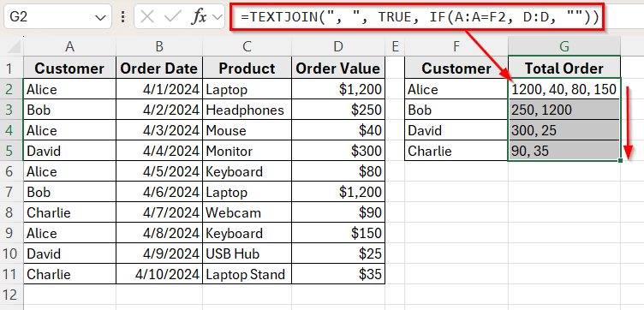The height and width of the screenshot is (310, 644).
Task: Click inside the TEXTJOIN formula bar
Action: point(416,16)
